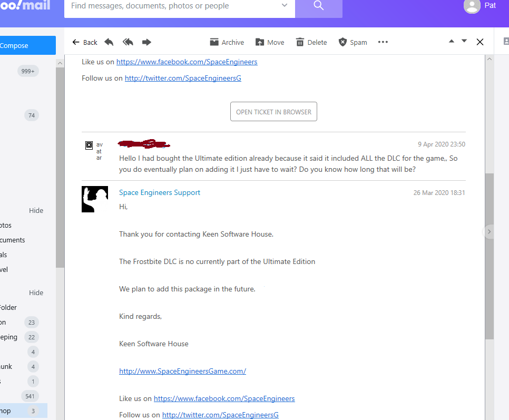The height and width of the screenshot is (420, 509).
Task: Expand the right side panel chevron
Action: tap(489, 231)
